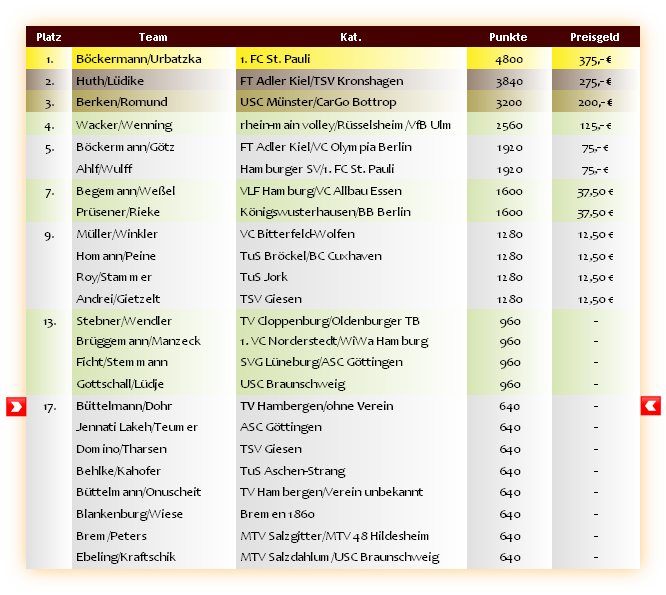
Task: Select team Prüsener/Rieke
Action: point(118,212)
